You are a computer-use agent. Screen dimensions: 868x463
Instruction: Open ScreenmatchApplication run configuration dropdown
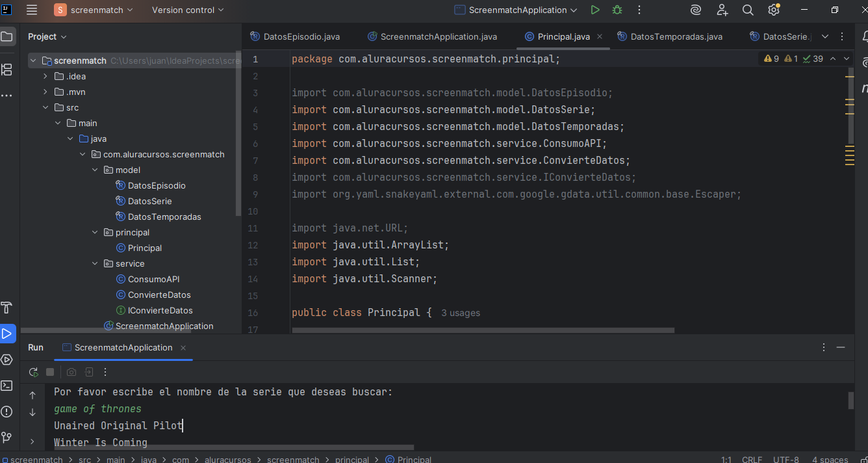[x=516, y=10]
